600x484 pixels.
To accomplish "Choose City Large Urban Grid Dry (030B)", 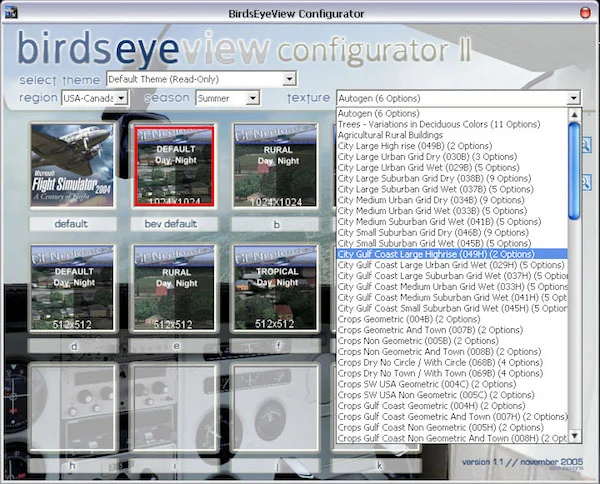I will coord(452,156).
